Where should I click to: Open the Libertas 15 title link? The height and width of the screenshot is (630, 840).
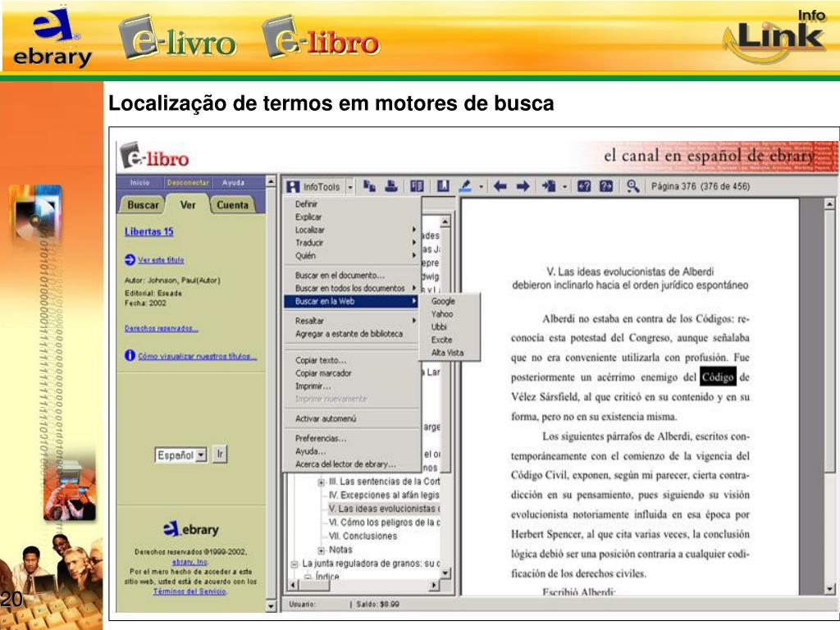click(x=149, y=232)
